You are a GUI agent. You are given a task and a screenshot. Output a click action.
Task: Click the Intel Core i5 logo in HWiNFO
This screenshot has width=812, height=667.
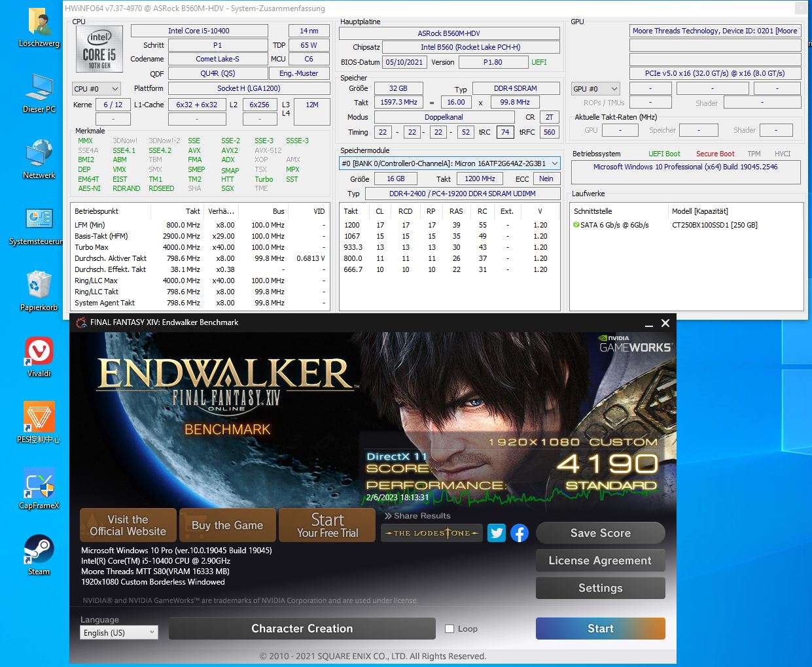100,50
